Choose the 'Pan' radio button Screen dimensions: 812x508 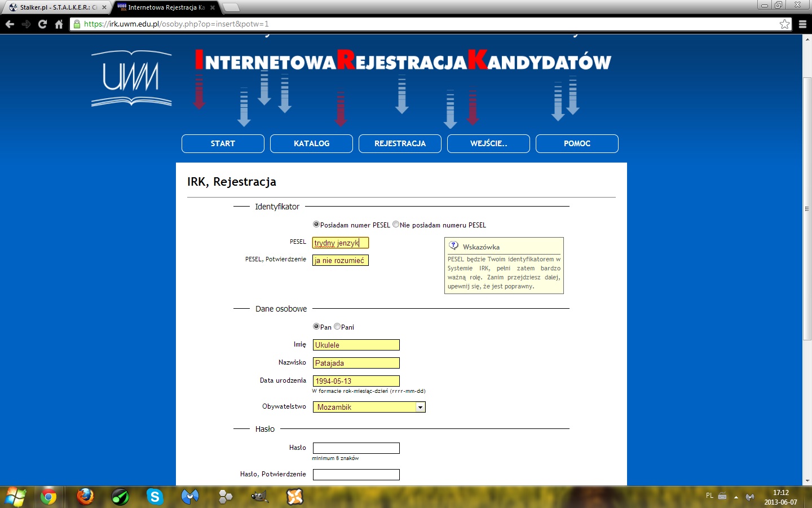(316, 327)
